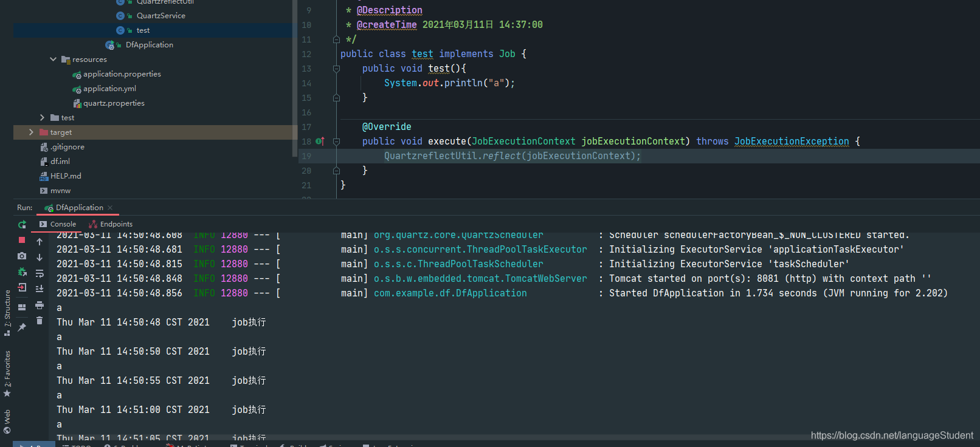This screenshot has height=447, width=980.
Task: Click the implements-method gutter icon on line 18
Action: pos(320,141)
